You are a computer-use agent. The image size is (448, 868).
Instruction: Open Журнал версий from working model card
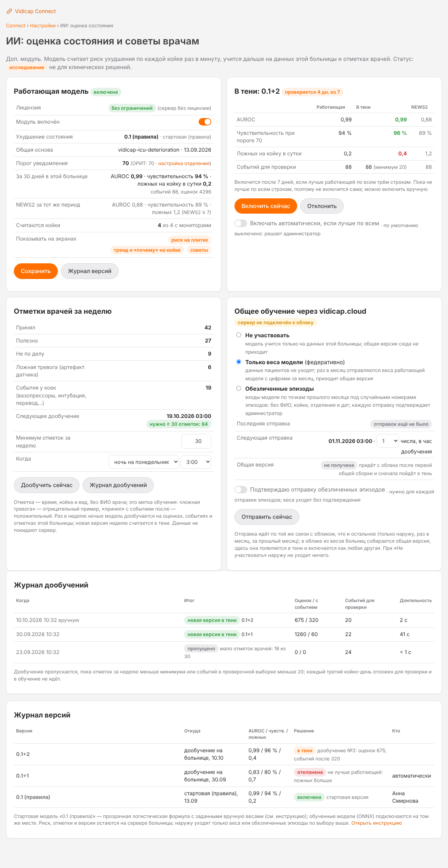click(90, 271)
